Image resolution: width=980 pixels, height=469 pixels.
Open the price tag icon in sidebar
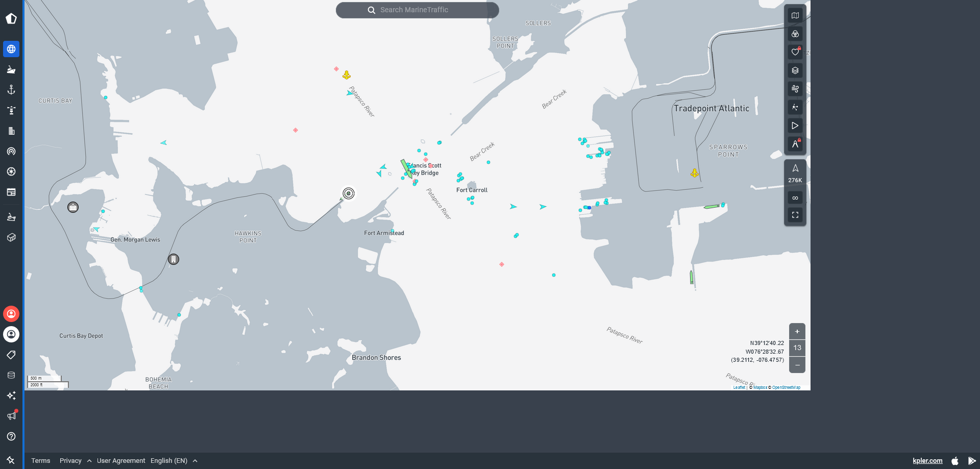tap(11, 355)
